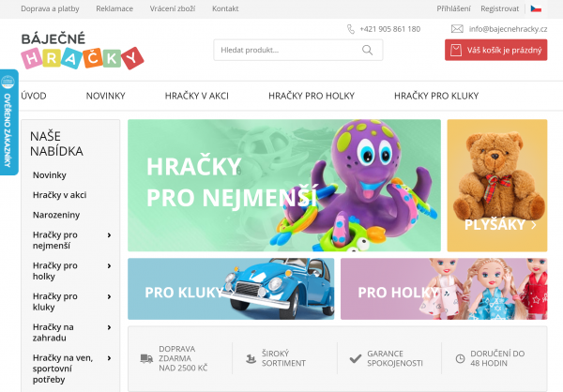Open the Přihlášení login link
Screen dimensions: 563x392
[453, 8]
